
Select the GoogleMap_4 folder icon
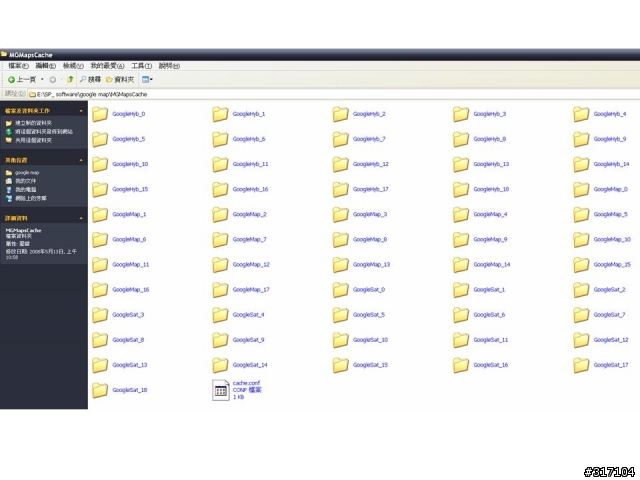[461, 215]
